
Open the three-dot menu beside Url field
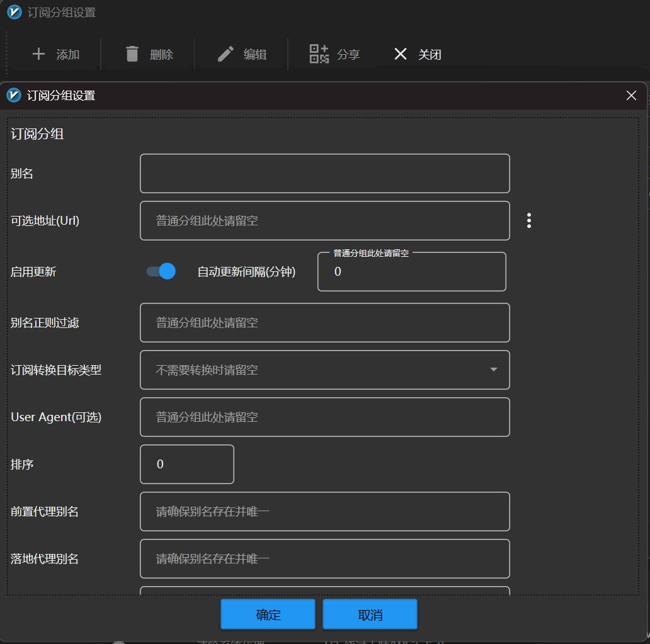[528, 220]
